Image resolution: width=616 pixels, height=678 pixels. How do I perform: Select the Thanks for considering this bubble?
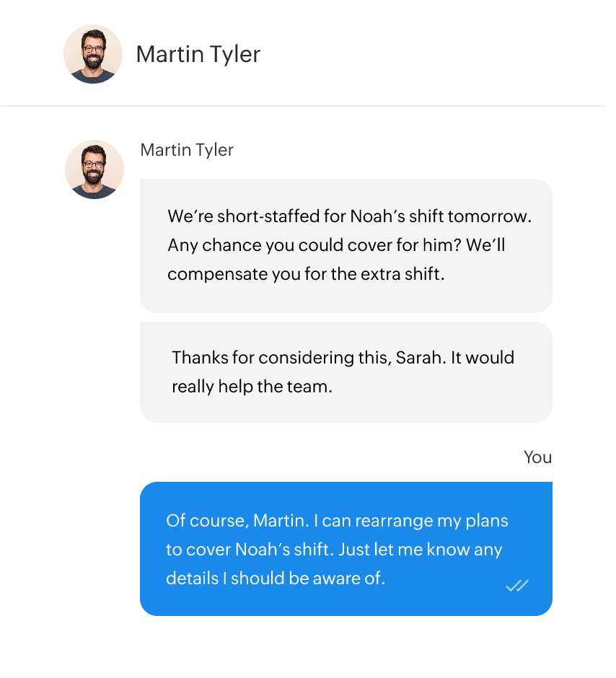pyautogui.click(x=345, y=371)
